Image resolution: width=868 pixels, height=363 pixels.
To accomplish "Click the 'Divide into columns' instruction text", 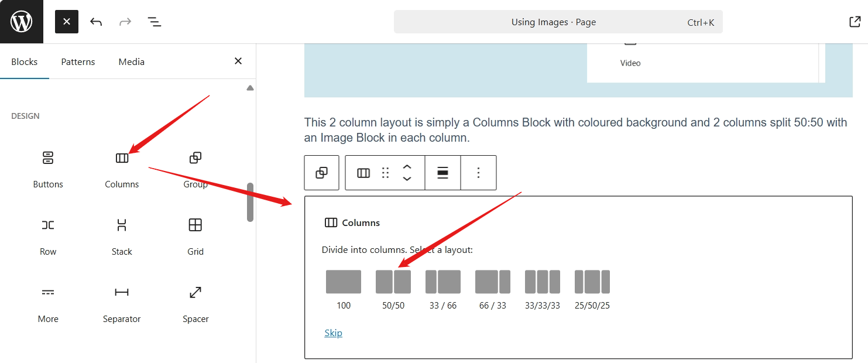I will pyautogui.click(x=397, y=250).
